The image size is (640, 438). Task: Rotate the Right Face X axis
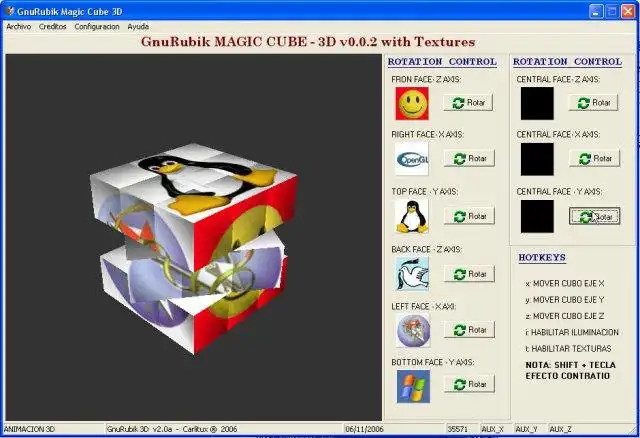[x=469, y=158]
